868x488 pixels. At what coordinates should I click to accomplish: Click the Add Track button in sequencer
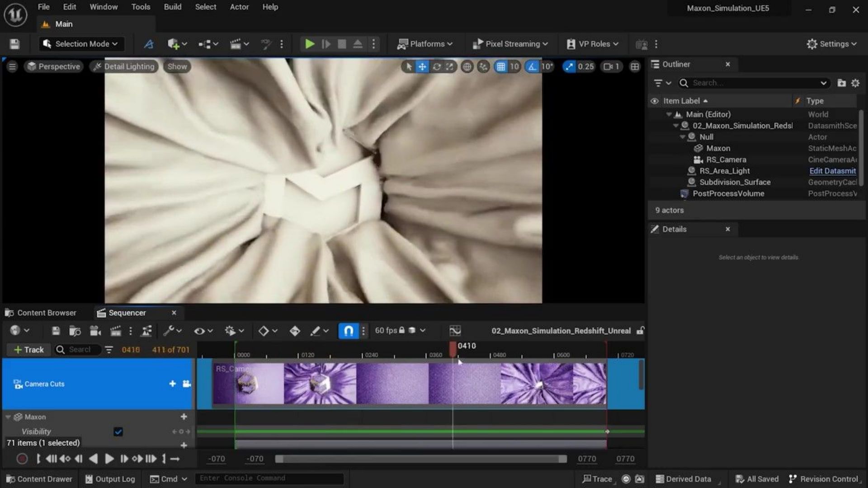[x=28, y=349]
